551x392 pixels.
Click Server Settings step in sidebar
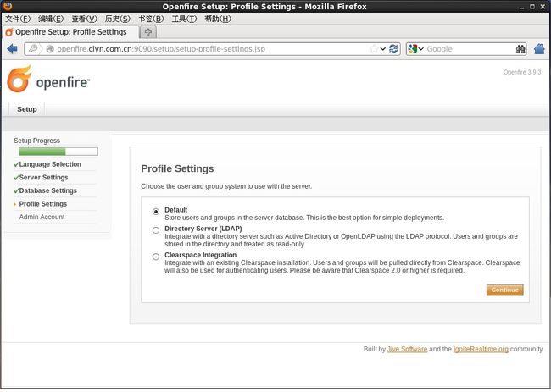[x=43, y=178]
